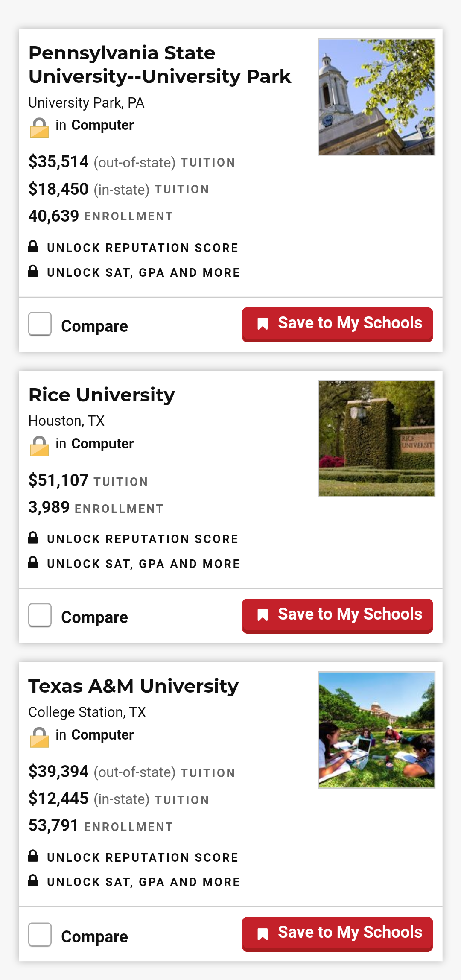The width and height of the screenshot is (461, 980).
Task: Open the Texas A&M University title link
Action: point(133,686)
